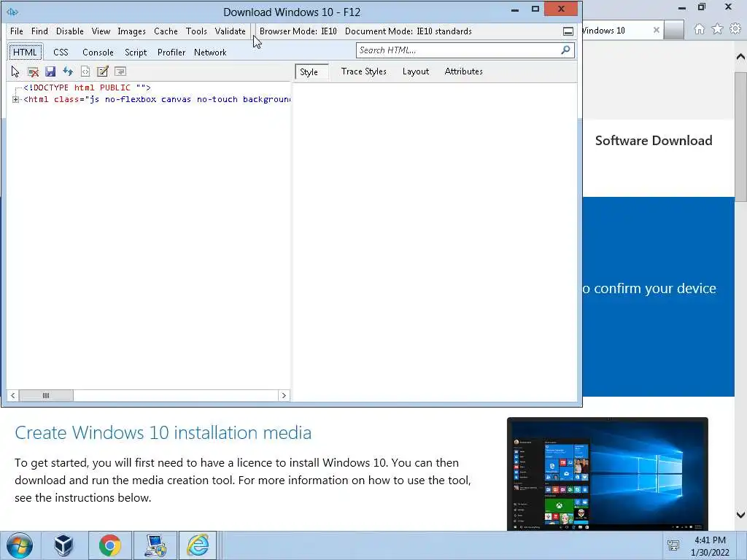
Task: Click the Action Center tray icon
Action: (673, 545)
